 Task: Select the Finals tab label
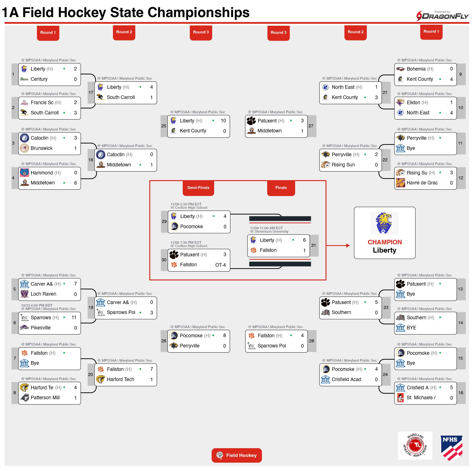(281, 188)
